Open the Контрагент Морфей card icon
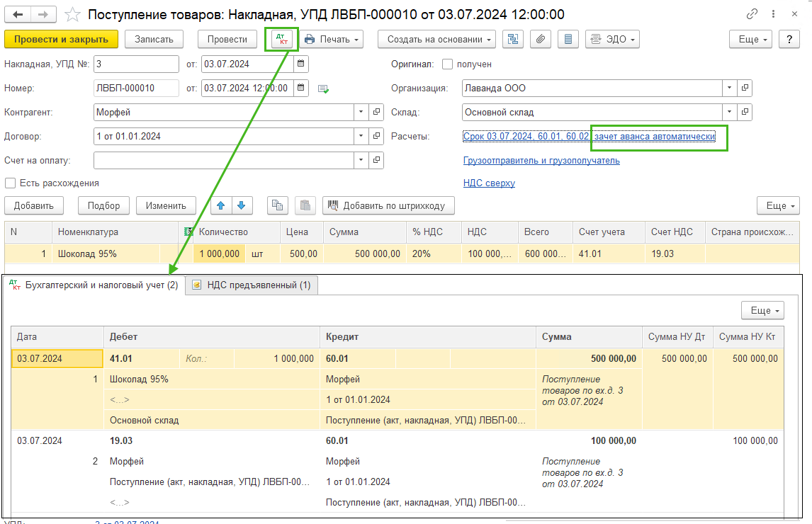The height and width of the screenshot is (524, 812). pos(376,112)
